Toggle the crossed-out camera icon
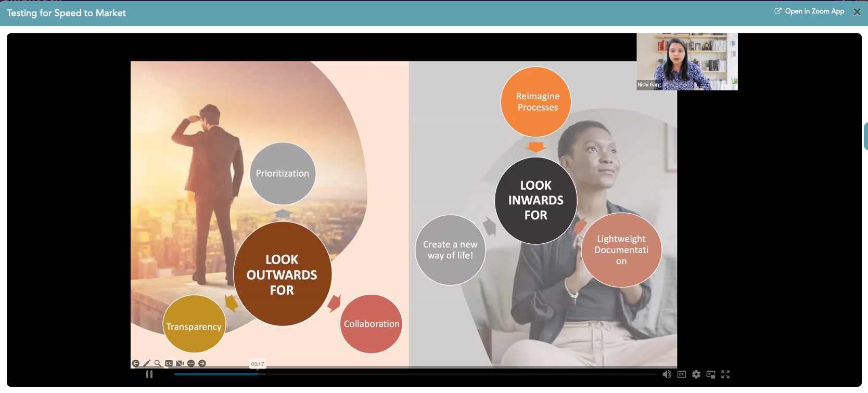This screenshot has height=393, width=868. pos(180,363)
